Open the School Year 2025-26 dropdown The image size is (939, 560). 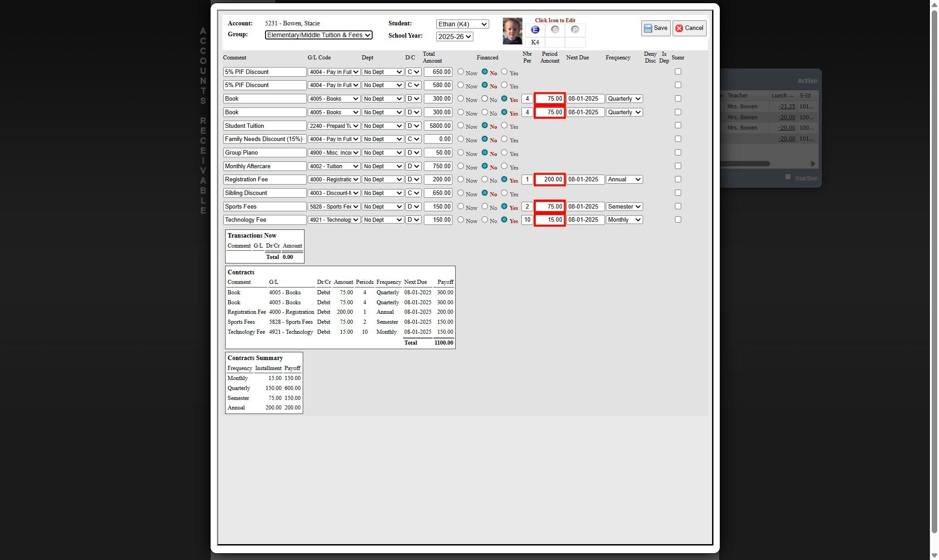[x=454, y=37]
